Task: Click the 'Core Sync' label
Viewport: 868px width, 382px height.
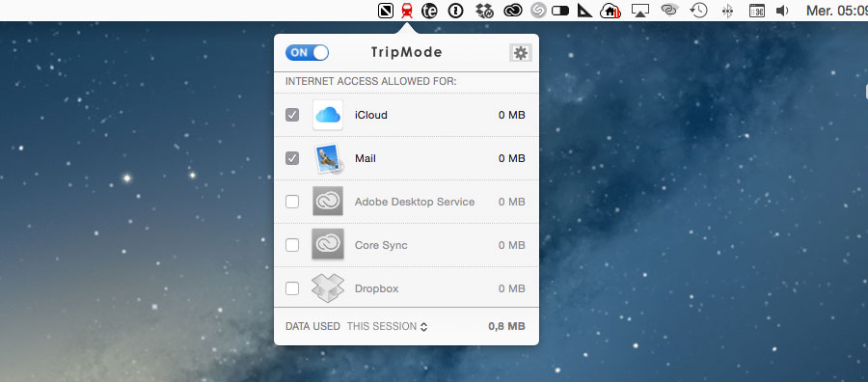Action: 381,245
